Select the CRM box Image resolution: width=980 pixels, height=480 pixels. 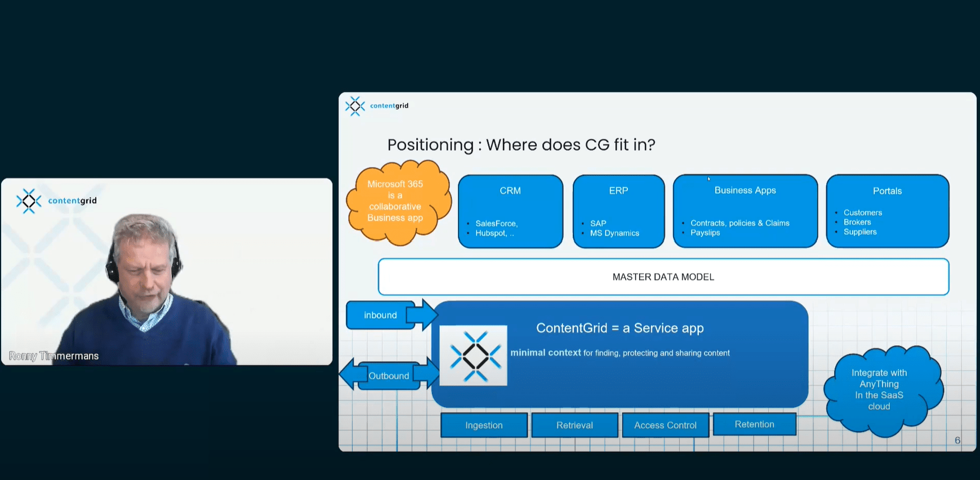(510, 211)
